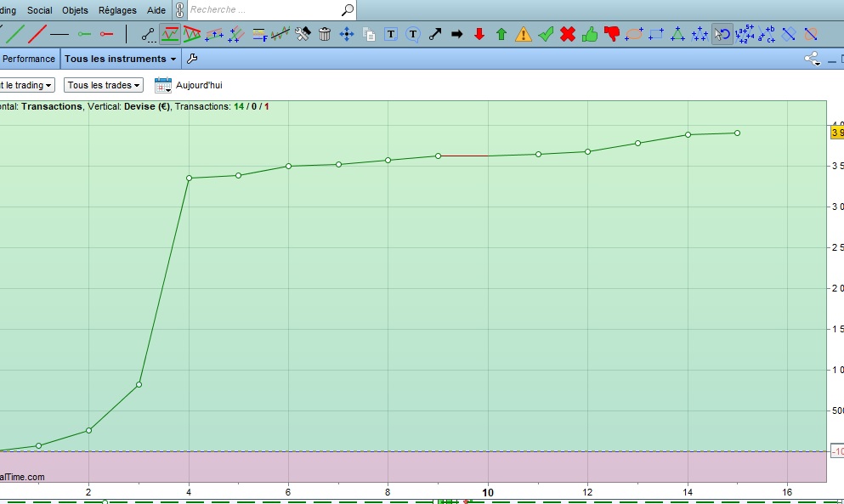
Task: Click the copy objects icon
Action: [x=369, y=35]
